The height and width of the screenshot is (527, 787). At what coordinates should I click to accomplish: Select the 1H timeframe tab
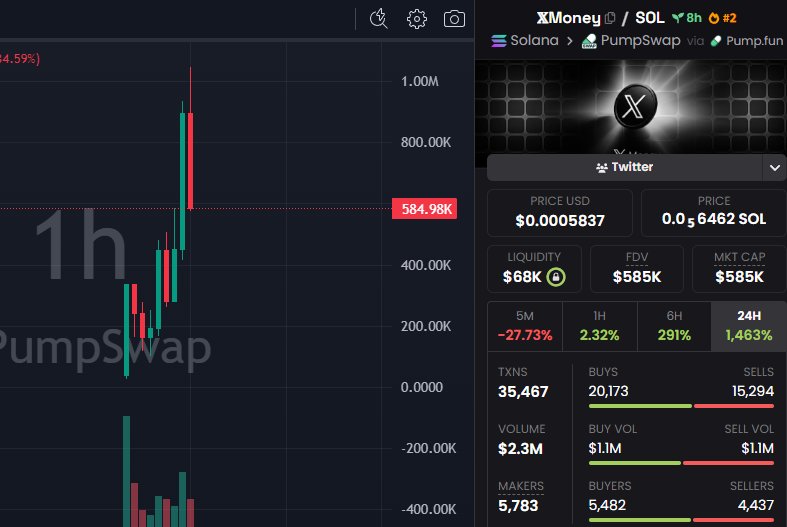click(599, 326)
